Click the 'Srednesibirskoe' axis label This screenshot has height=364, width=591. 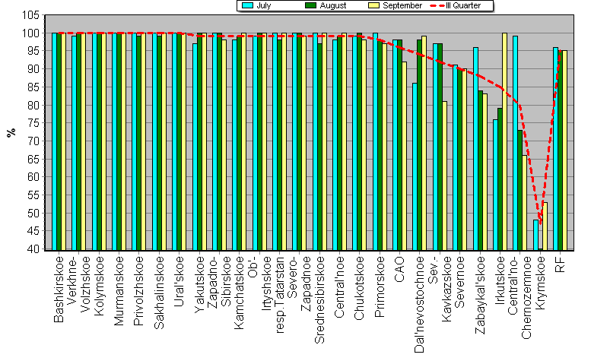click(319, 300)
